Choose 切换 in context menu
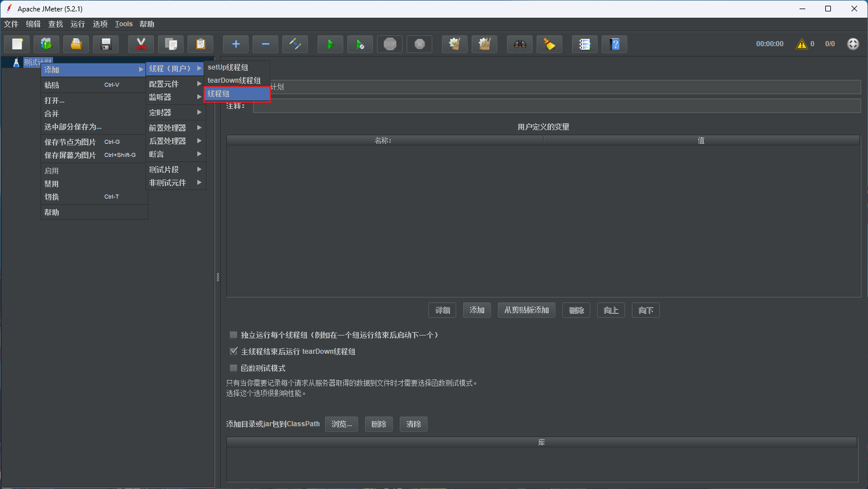The image size is (868, 489). [x=94, y=197]
